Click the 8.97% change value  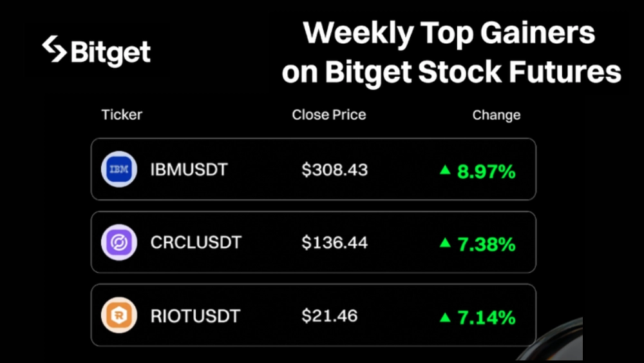(x=486, y=172)
